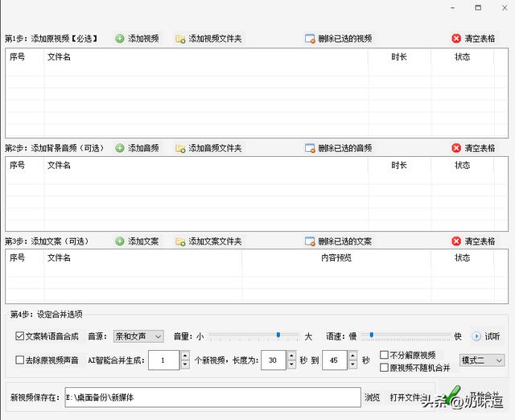Toggle text-to-speech synthesis (文案转语音合成) checkbox

[x=19, y=336]
